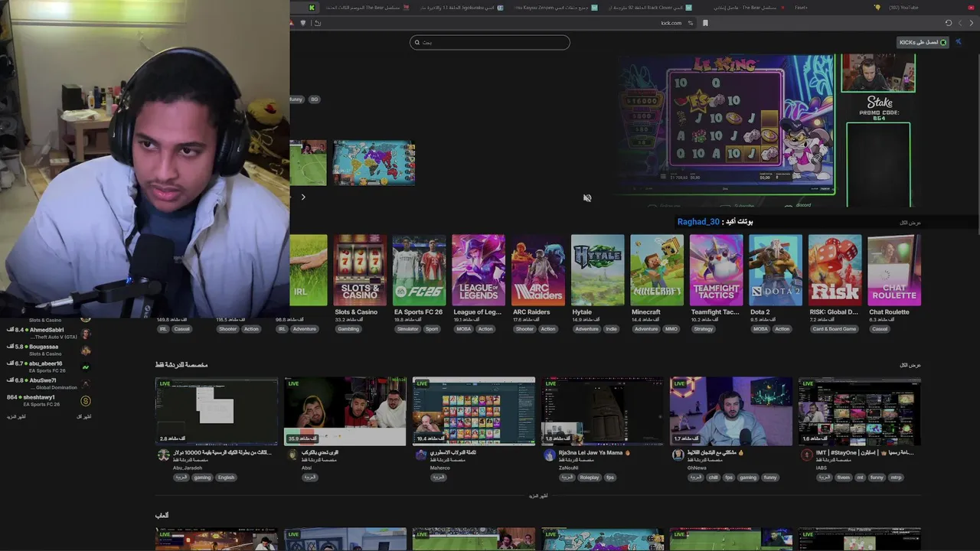The height and width of the screenshot is (551, 980).
Task: Open Bougassaa in the sidebar channel list
Action: (x=49, y=350)
